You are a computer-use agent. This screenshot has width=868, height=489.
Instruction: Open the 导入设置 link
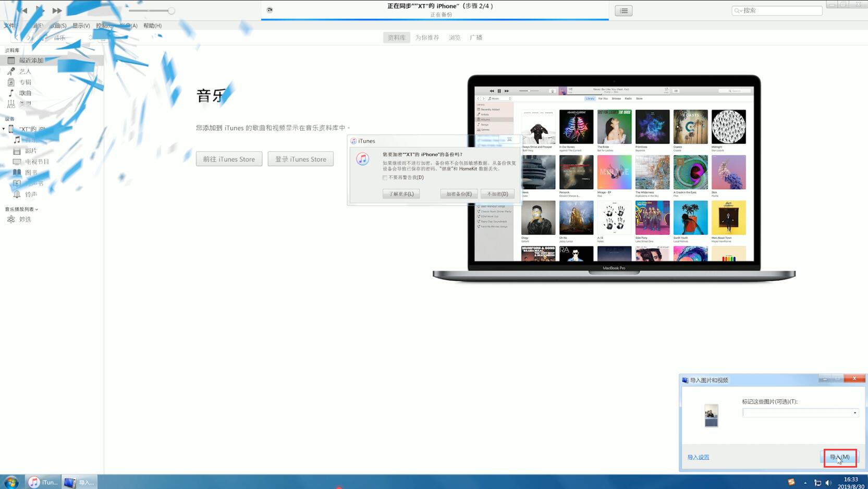(698, 457)
